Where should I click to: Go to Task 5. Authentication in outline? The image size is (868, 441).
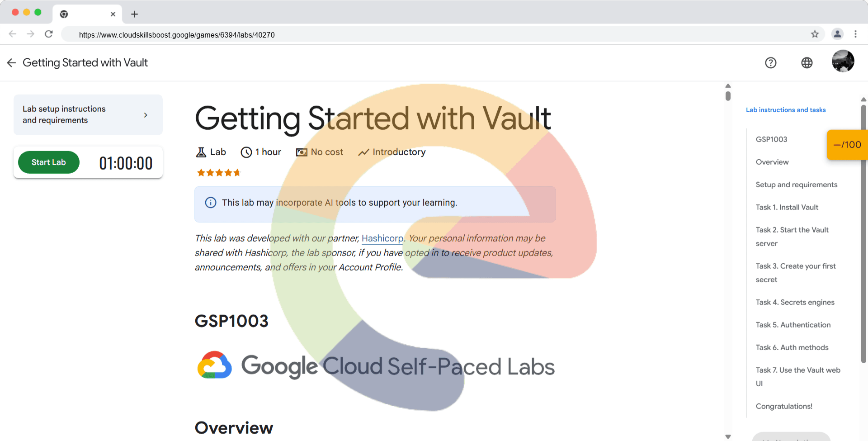pos(793,325)
